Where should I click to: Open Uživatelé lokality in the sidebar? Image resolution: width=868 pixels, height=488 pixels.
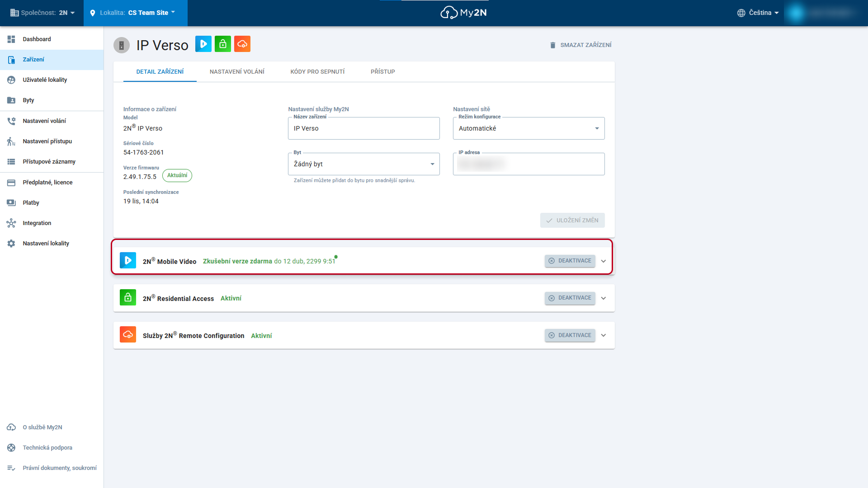pos(52,80)
